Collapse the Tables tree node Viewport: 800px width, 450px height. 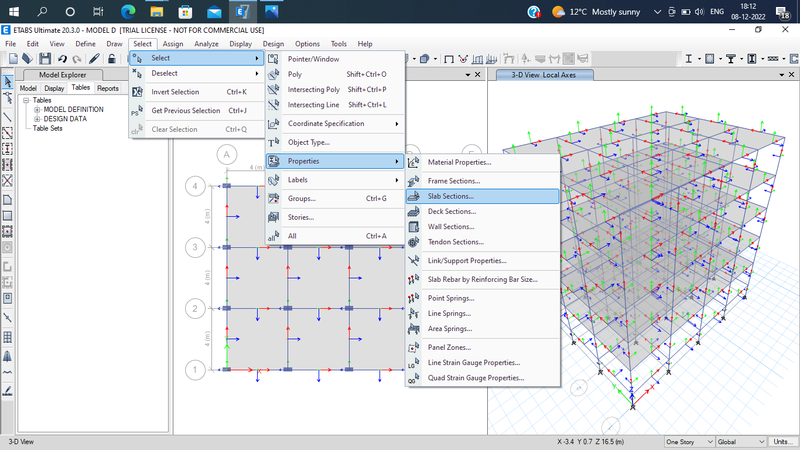click(x=26, y=101)
